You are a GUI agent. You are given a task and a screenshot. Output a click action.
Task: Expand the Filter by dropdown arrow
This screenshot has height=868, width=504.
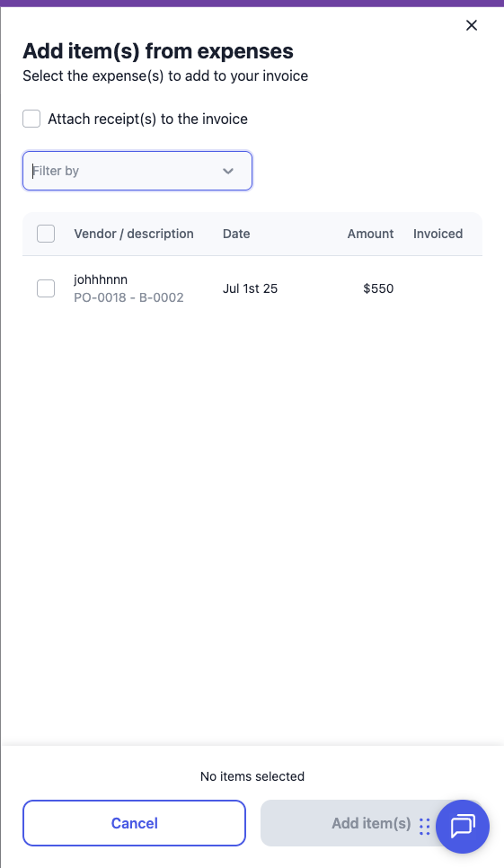click(228, 171)
